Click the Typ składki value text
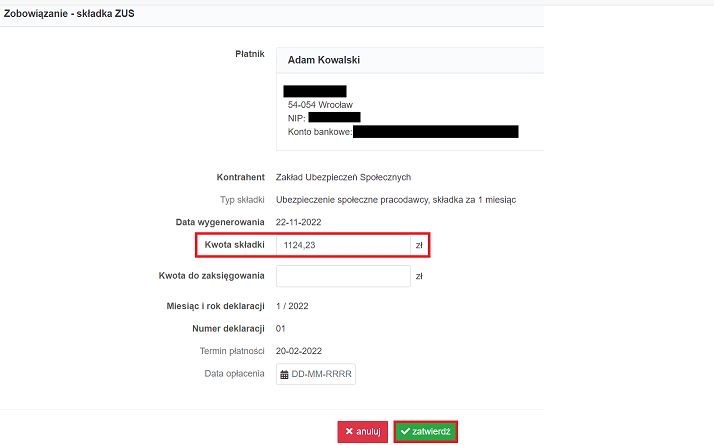The width and height of the screenshot is (714, 445). point(396,200)
